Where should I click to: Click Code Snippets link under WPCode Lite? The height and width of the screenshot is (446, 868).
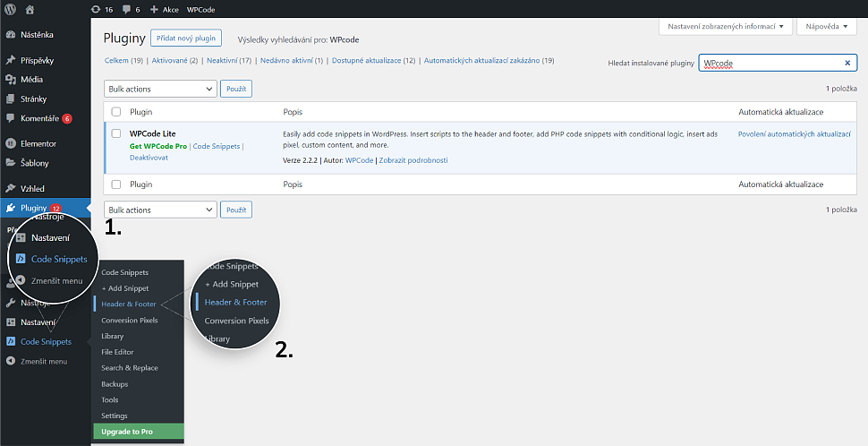217,146
